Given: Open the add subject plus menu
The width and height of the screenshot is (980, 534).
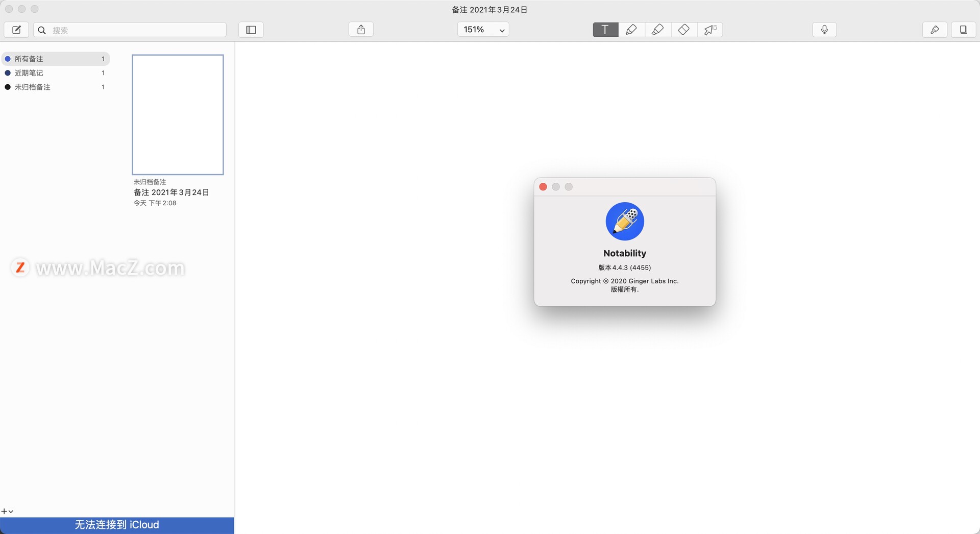Looking at the screenshot, I should 7,511.
